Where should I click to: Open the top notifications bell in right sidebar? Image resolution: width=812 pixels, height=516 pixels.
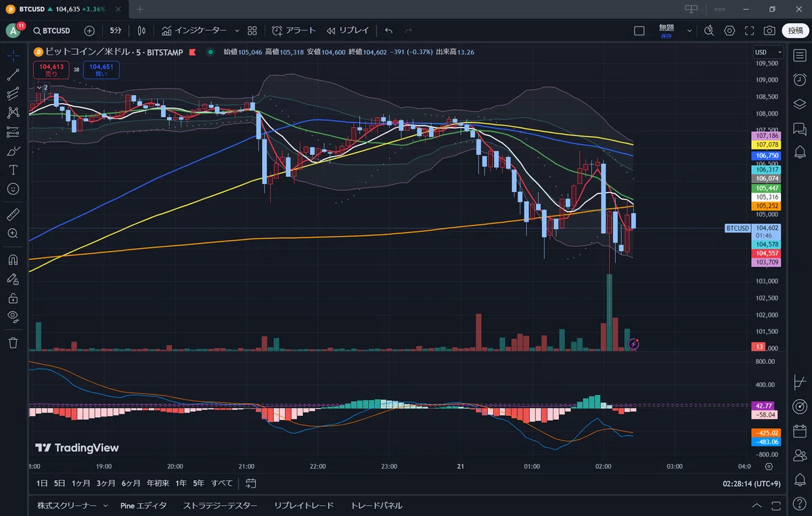(x=799, y=151)
